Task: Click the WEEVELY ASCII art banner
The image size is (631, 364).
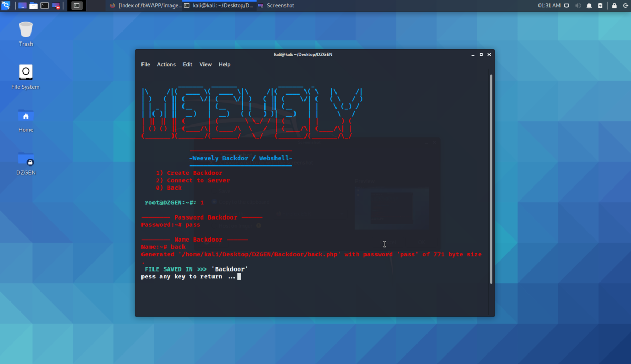Action: [252, 112]
